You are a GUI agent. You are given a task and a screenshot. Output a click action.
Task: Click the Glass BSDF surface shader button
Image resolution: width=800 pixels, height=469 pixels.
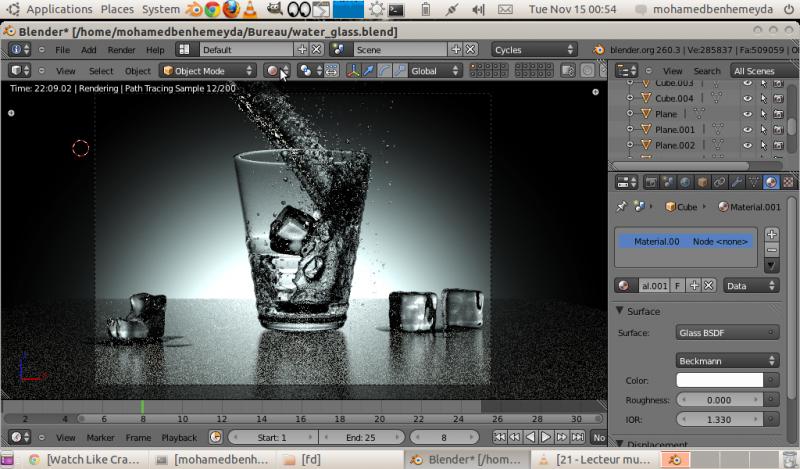(727, 333)
